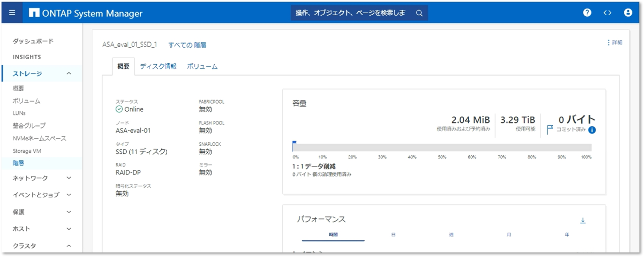Open LUNs in the sidebar
Image resolution: width=644 pixels, height=257 pixels.
[x=19, y=113]
